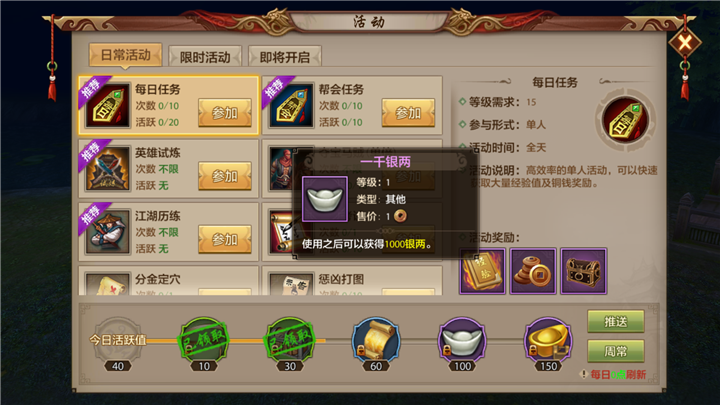Click the treasure chest reward icon

(584, 271)
